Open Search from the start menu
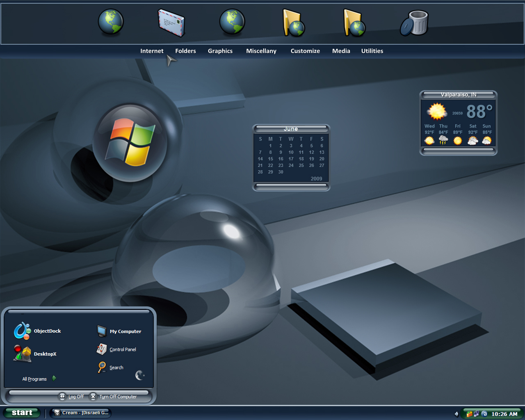The image size is (525, 420). tap(110, 367)
